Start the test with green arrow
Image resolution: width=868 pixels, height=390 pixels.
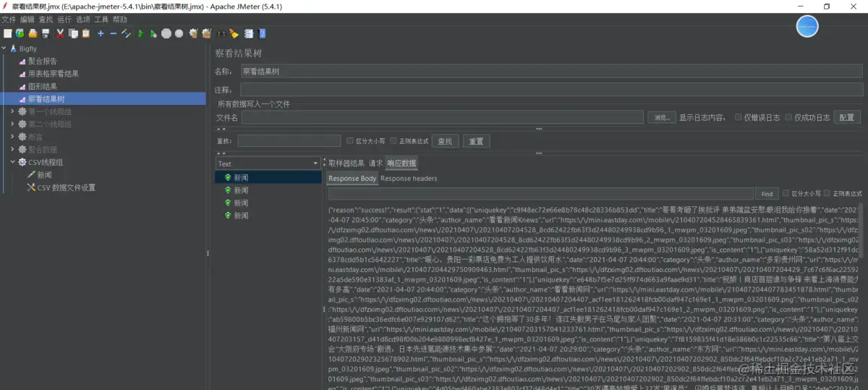pos(141,33)
